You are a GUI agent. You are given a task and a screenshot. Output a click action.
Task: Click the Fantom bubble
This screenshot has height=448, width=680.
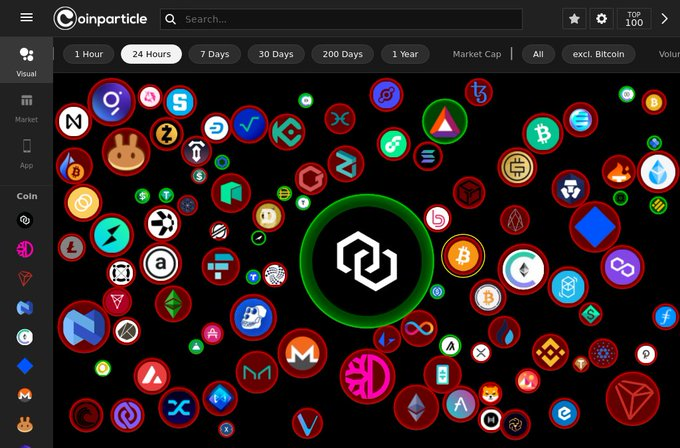click(x=568, y=287)
